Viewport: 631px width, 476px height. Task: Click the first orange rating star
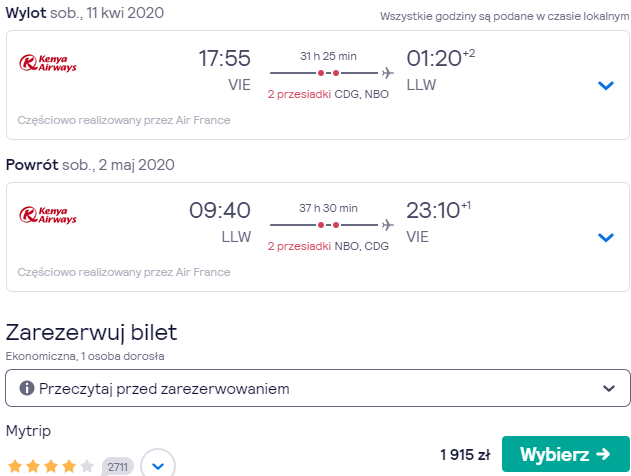tap(15, 466)
